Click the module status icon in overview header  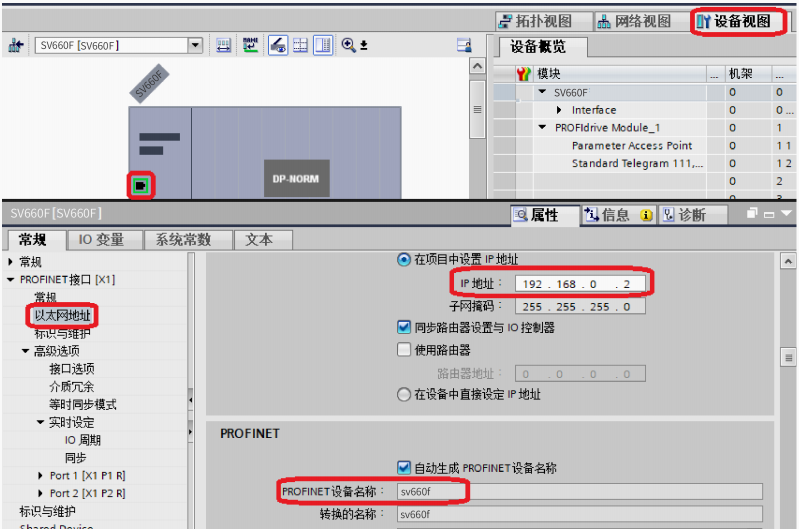point(523,74)
